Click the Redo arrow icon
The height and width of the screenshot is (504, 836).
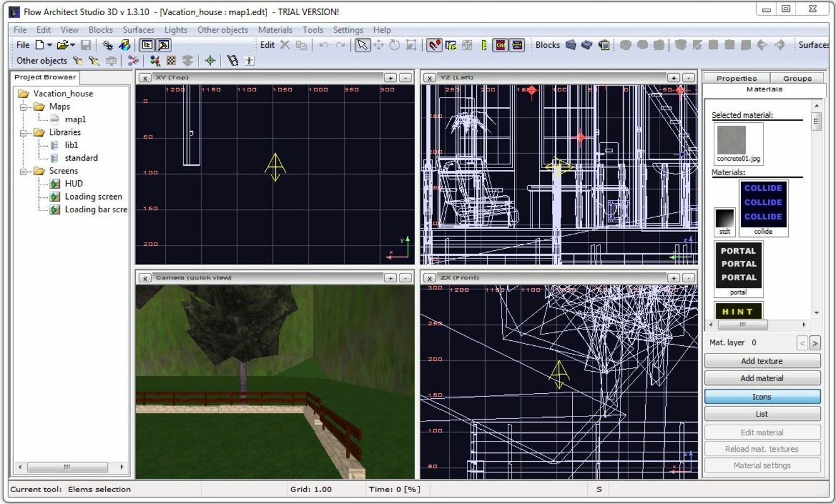(x=340, y=45)
